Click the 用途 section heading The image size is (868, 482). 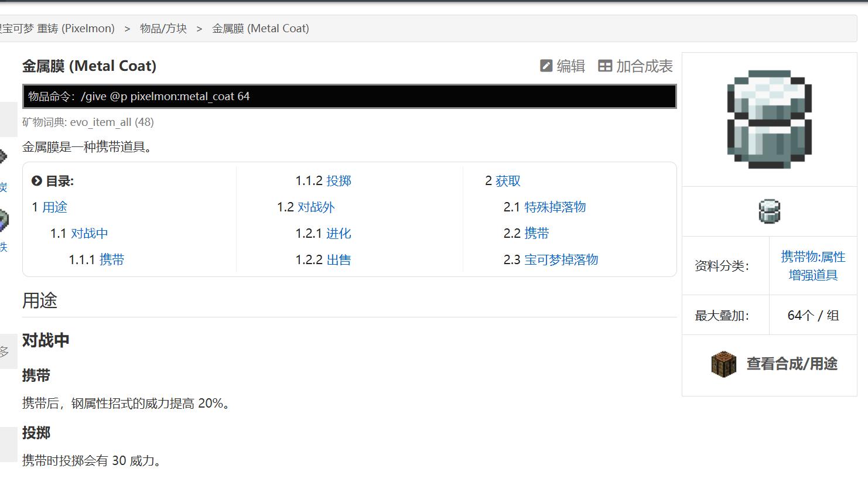coord(40,300)
